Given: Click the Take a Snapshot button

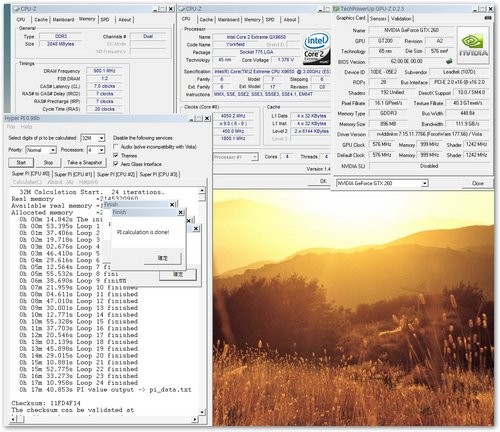Looking at the screenshot, I should tap(85, 163).
